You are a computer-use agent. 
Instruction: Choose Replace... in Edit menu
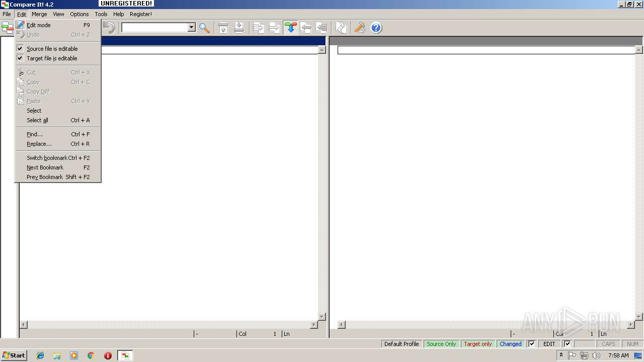(58, 144)
